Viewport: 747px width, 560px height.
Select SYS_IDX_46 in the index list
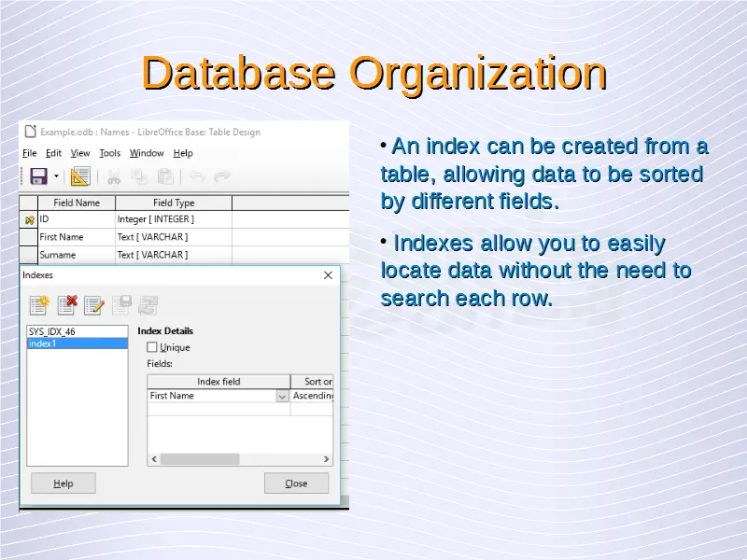click(x=52, y=331)
